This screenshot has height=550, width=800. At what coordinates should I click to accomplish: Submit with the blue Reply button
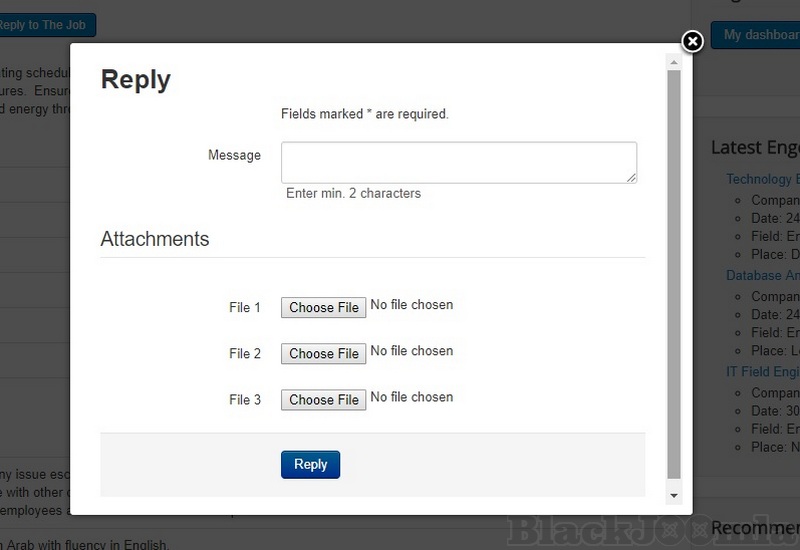point(310,465)
